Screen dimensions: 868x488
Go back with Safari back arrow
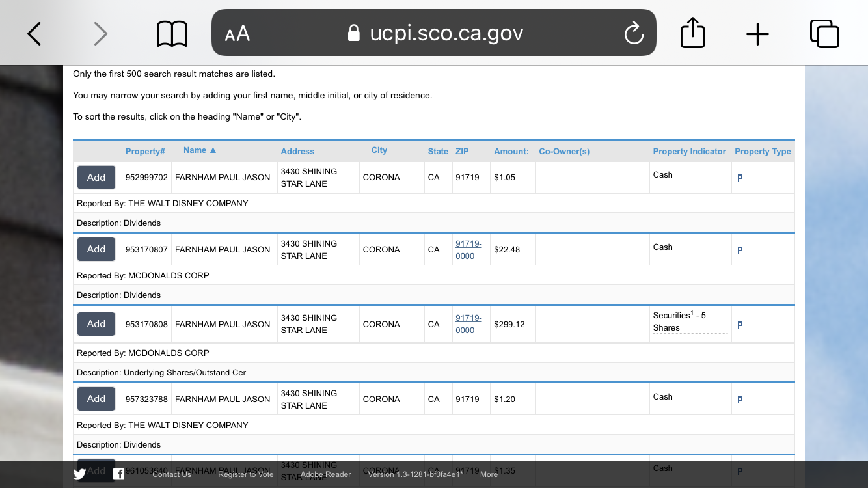(x=34, y=33)
